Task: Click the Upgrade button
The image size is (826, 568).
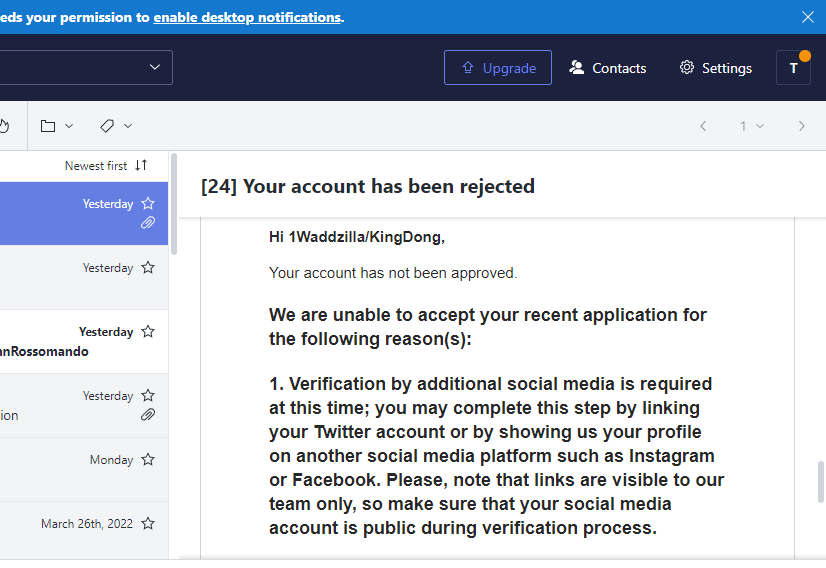Action: click(498, 67)
